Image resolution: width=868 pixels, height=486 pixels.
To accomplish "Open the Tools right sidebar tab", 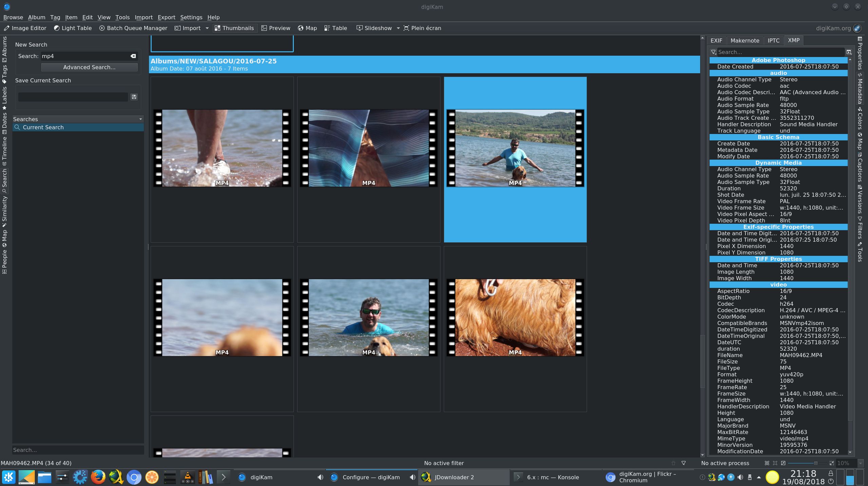I will [x=860, y=252].
